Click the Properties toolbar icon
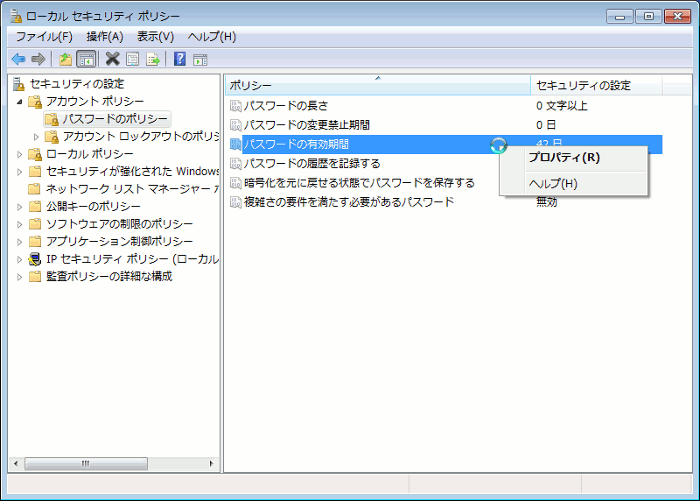 [132, 59]
